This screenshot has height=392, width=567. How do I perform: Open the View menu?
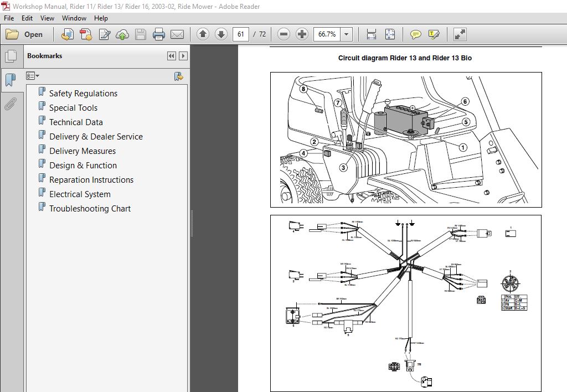tap(47, 18)
